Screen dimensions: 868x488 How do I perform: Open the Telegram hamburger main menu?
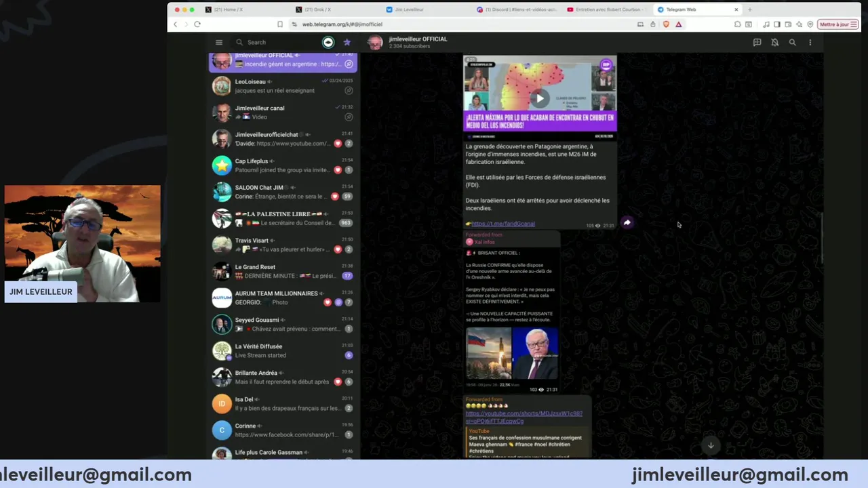(x=219, y=42)
